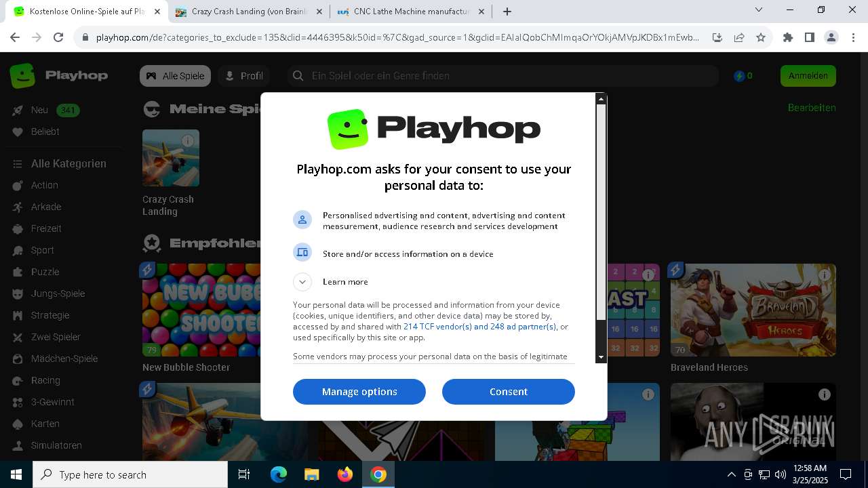Open the browser extensions puzzle icon

pyautogui.click(x=788, y=38)
